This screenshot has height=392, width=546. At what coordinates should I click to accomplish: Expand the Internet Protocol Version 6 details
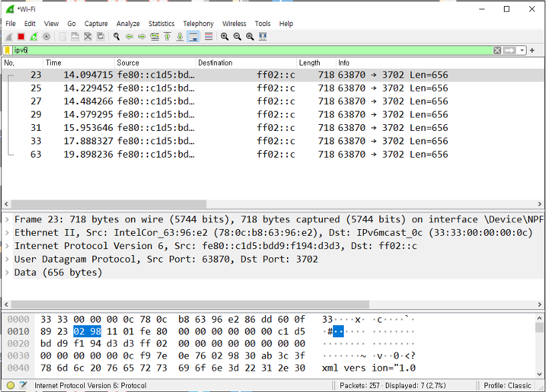(x=7, y=246)
